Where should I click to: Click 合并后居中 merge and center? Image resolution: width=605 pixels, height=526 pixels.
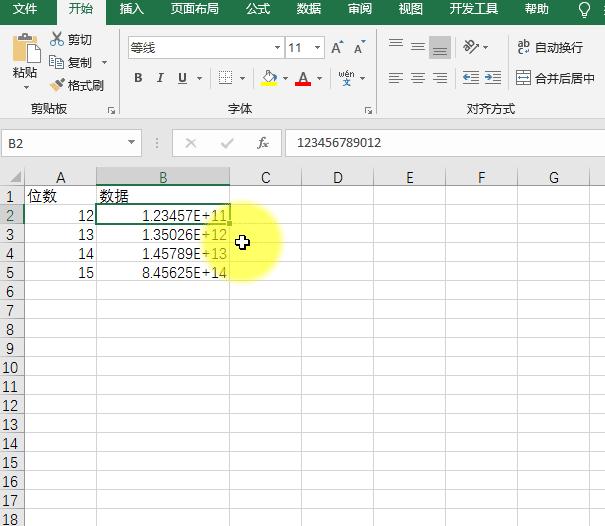pos(555,78)
